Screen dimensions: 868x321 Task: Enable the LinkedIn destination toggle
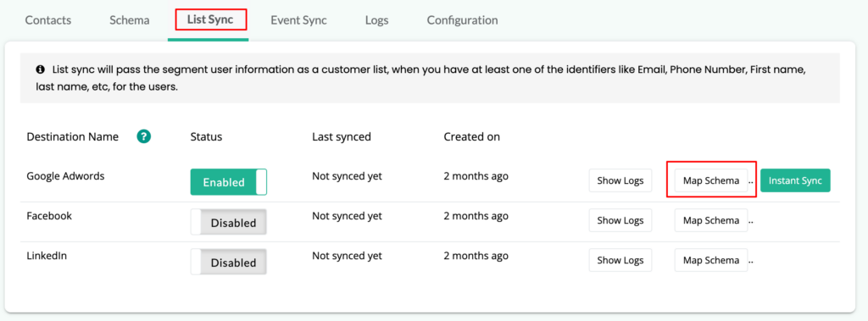[x=229, y=262]
